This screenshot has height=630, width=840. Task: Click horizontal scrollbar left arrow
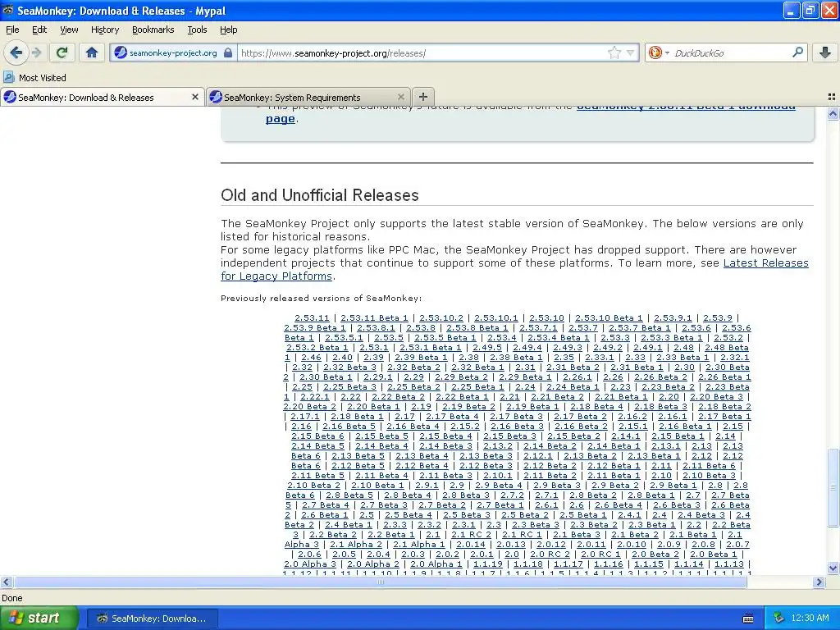tap(6, 582)
